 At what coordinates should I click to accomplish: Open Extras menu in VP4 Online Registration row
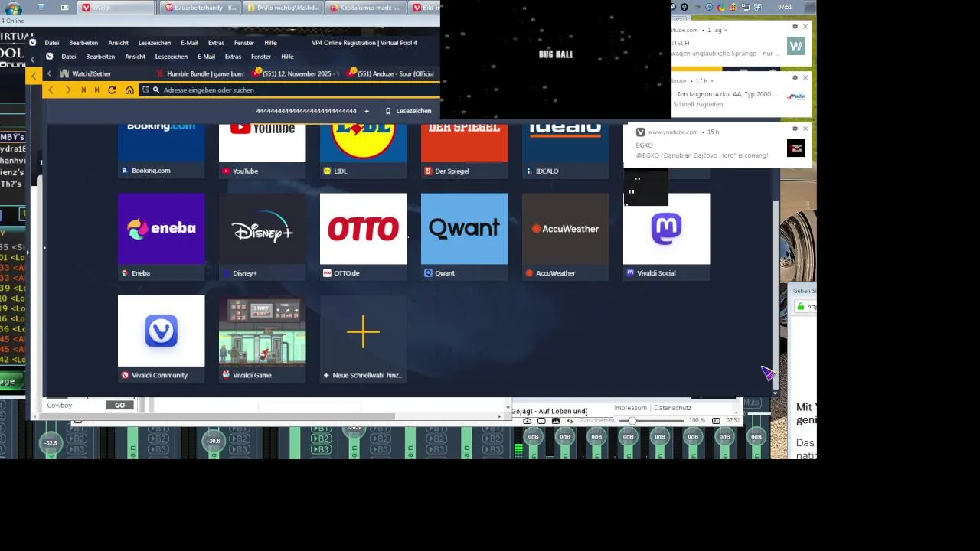tap(216, 43)
